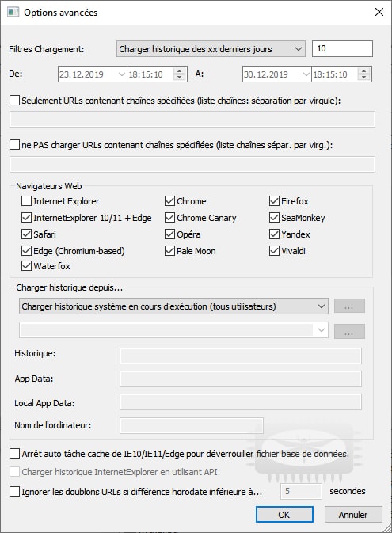Viewport: 392px width, 533px height.
Task: Click the Historique path field
Action: click(241, 356)
